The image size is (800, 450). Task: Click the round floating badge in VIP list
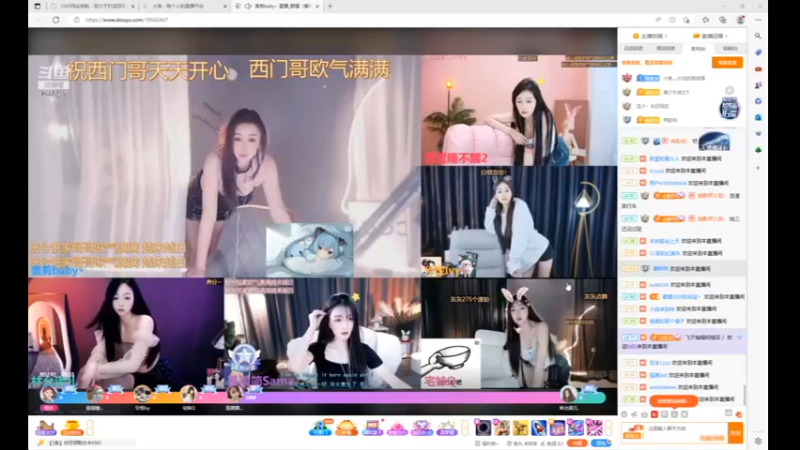(730, 109)
